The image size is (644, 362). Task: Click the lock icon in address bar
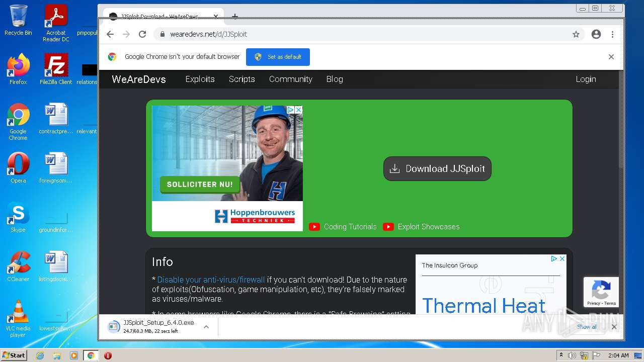point(163,34)
